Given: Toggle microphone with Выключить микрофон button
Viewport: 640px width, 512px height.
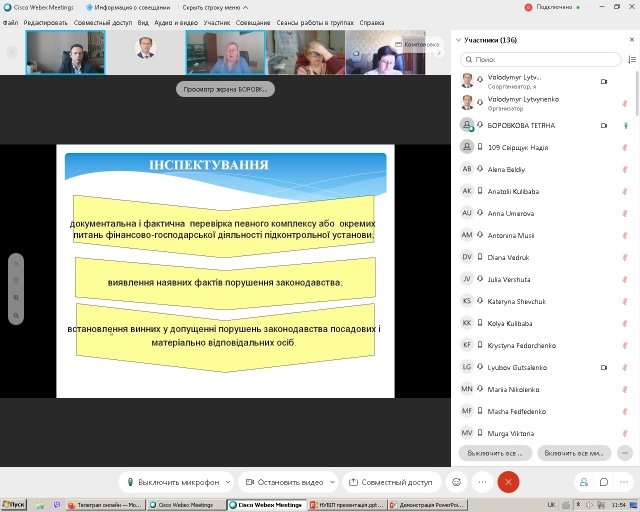Looking at the screenshot, I should click(x=173, y=482).
